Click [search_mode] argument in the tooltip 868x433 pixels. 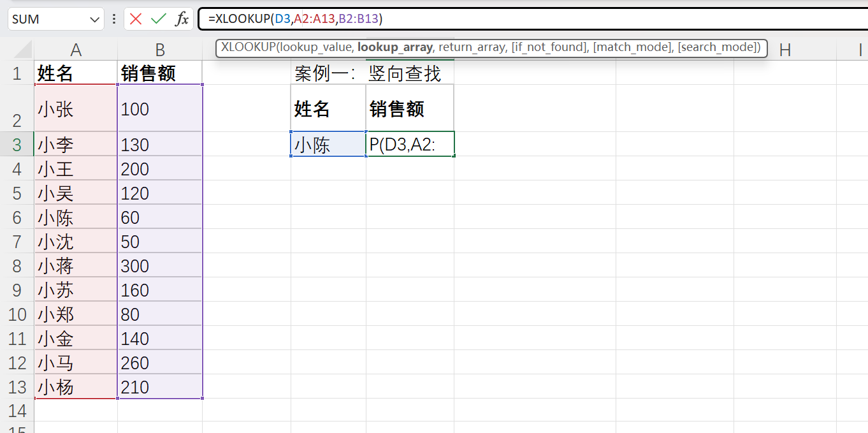click(717, 48)
